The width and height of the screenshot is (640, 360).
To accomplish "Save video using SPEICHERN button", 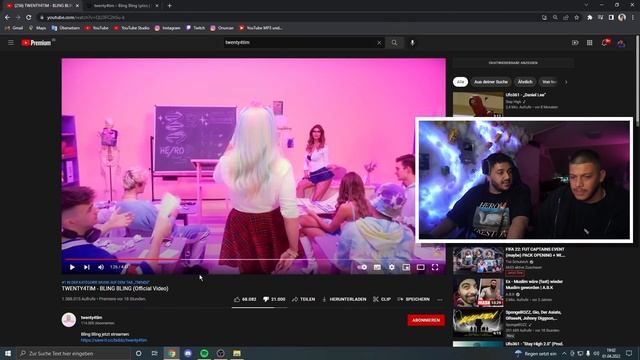I will click(x=413, y=299).
